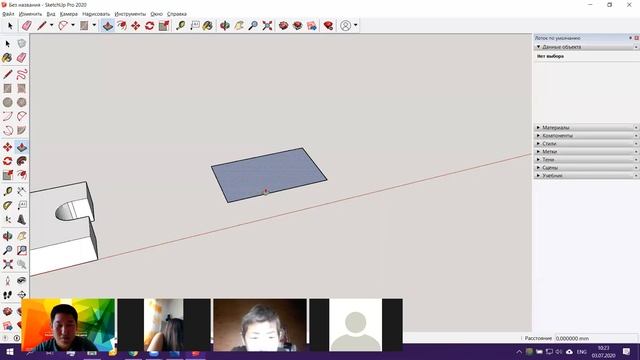Open the Arc tool dropdown arrow
The height and width of the screenshot is (360, 640).
point(73,25)
